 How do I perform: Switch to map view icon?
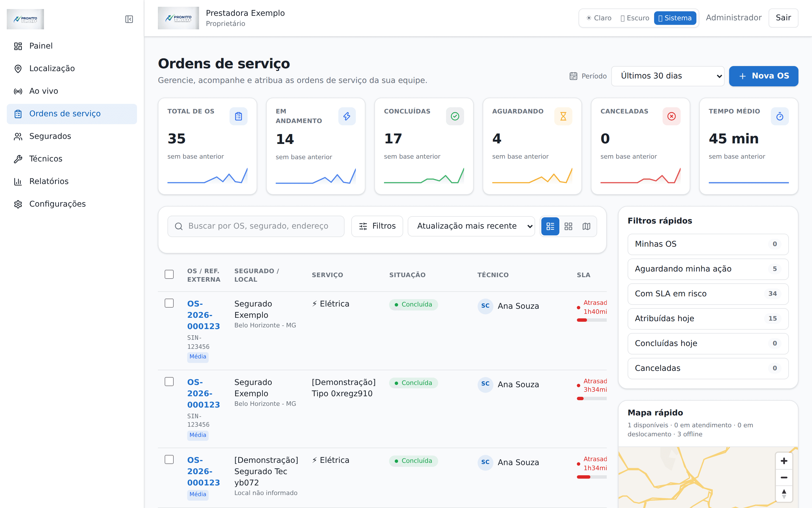click(586, 226)
